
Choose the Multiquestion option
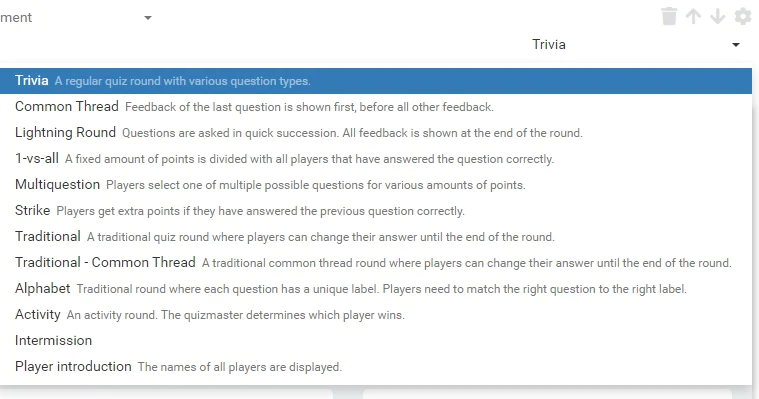point(376,184)
